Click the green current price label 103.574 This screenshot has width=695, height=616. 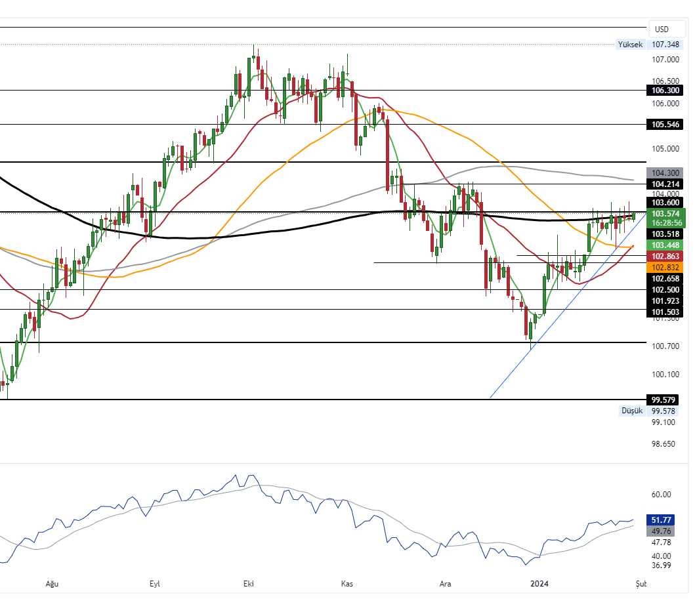tap(665, 213)
